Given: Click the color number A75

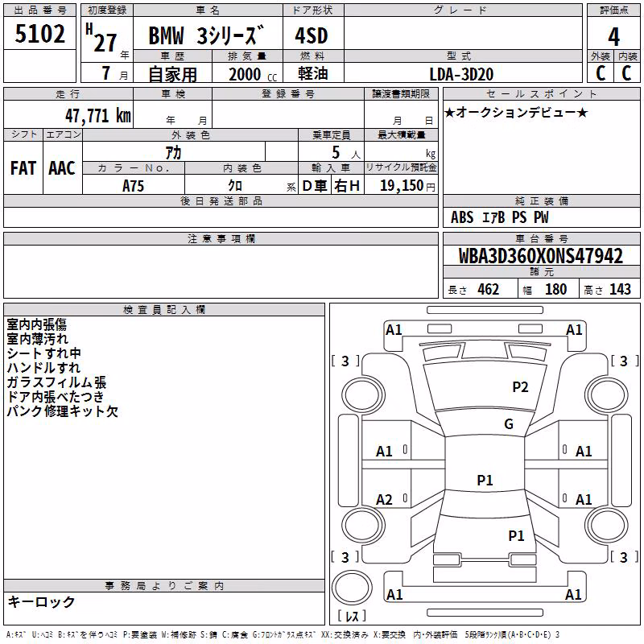Looking at the screenshot, I should click(x=133, y=186).
